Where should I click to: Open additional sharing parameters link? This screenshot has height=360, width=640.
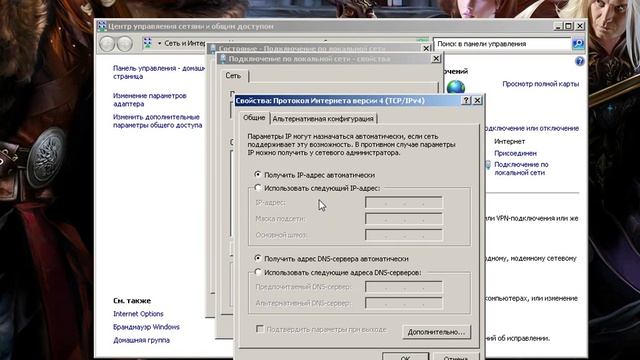click(157, 121)
